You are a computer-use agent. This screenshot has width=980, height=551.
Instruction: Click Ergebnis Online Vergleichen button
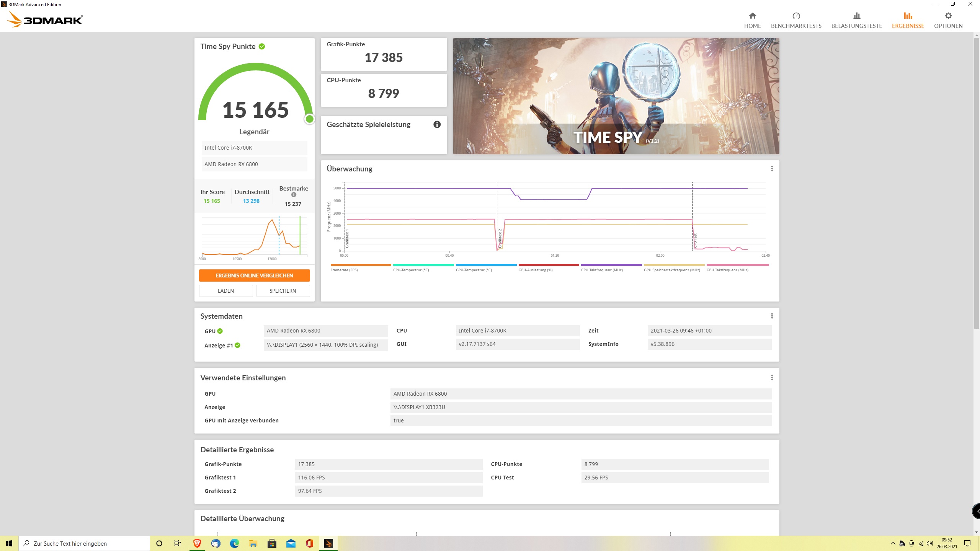click(254, 275)
